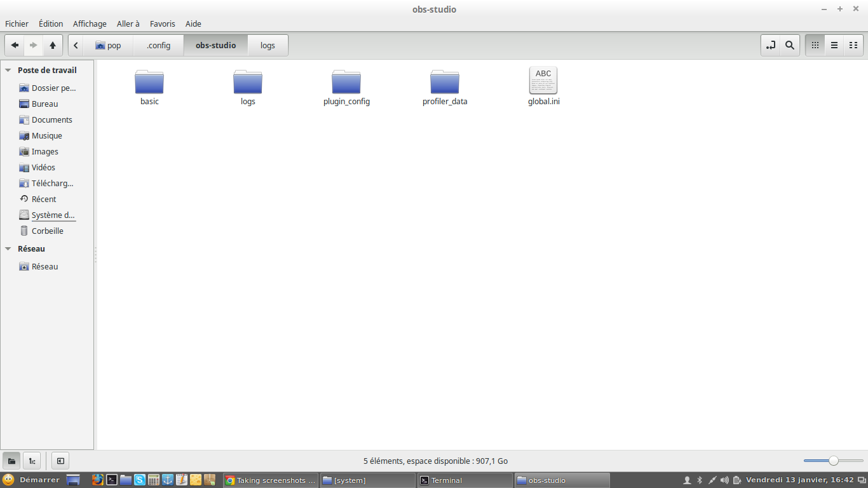Open the search magnifier in toolbar
The width and height of the screenshot is (868, 488).
(x=790, y=45)
